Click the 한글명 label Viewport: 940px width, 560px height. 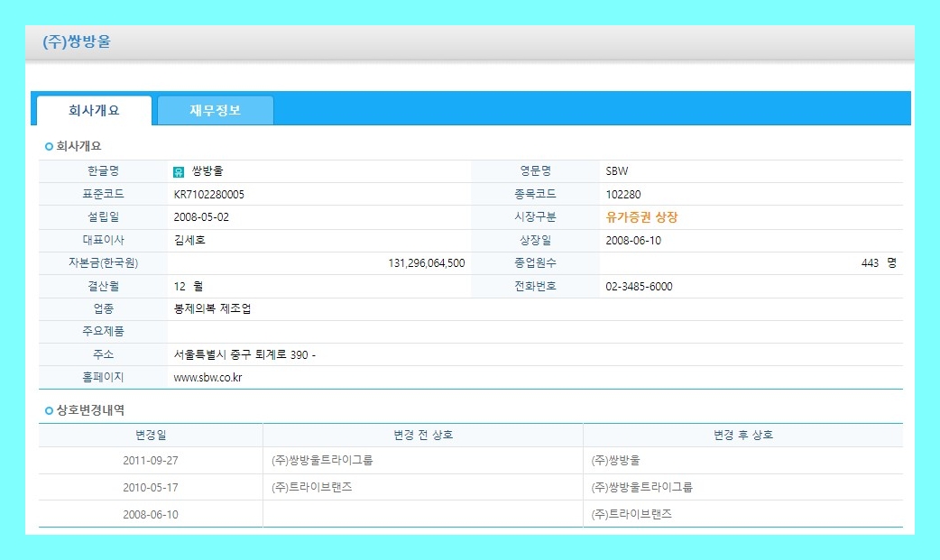(x=103, y=170)
